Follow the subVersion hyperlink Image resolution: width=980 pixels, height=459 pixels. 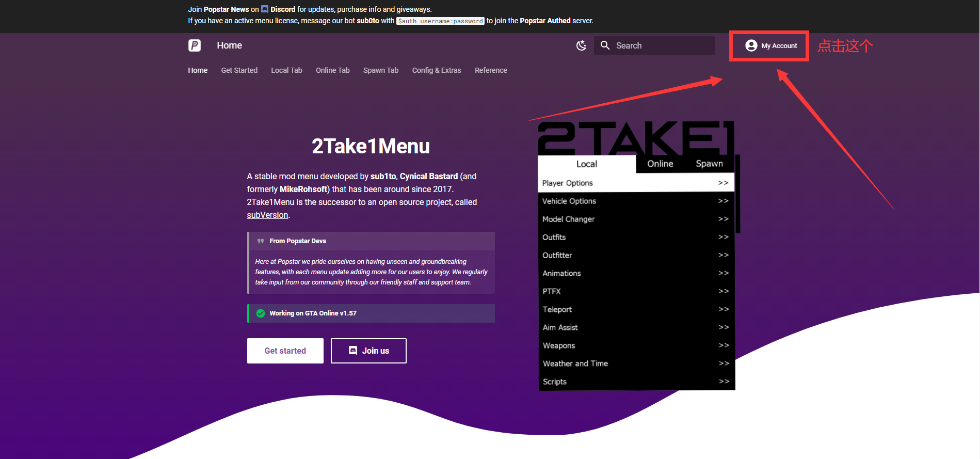tap(267, 215)
